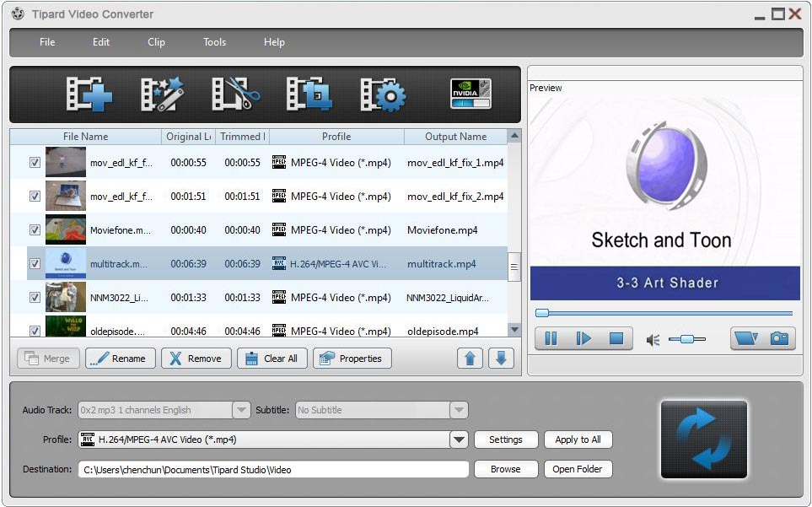Viewport: 812px width, 507px height.
Task: Open the Subtitle dropdown arrow
Action: (459, 410)
